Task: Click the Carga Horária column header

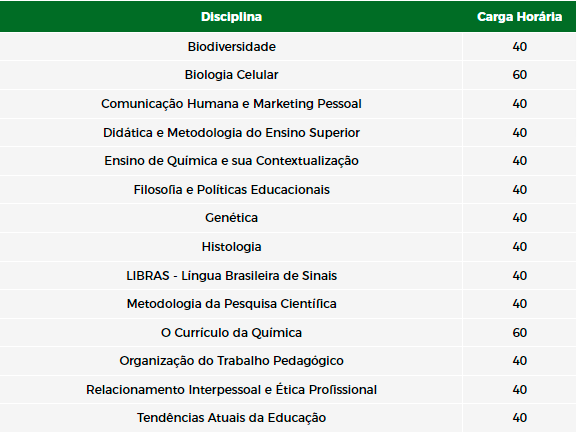Action: point(519,17)
